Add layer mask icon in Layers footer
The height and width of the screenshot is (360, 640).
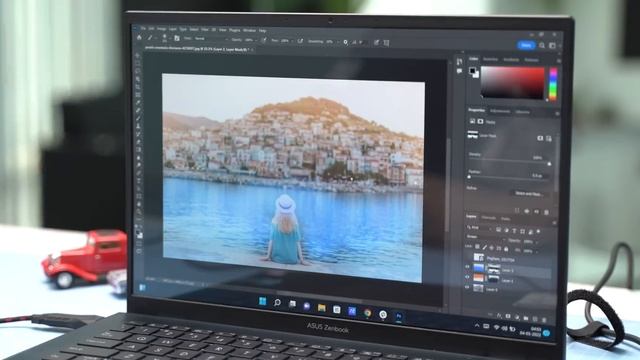[508, 316]
